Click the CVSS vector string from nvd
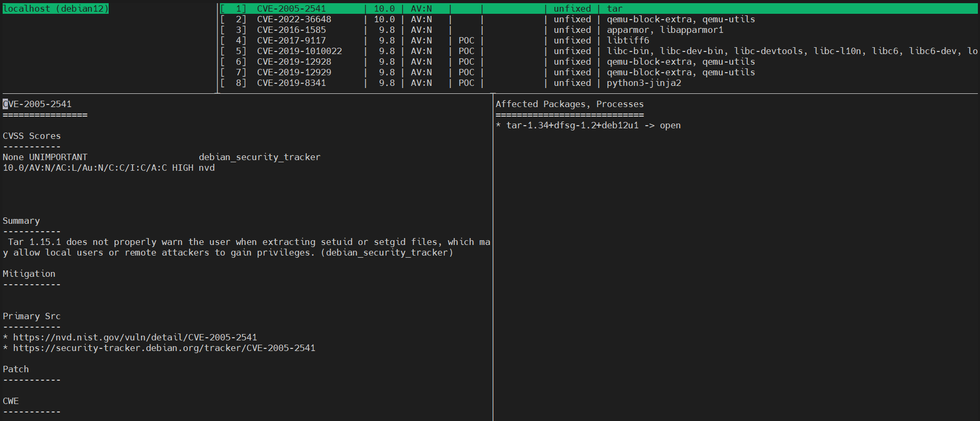This screenshot has height=421, width=980. coord(85,168)
